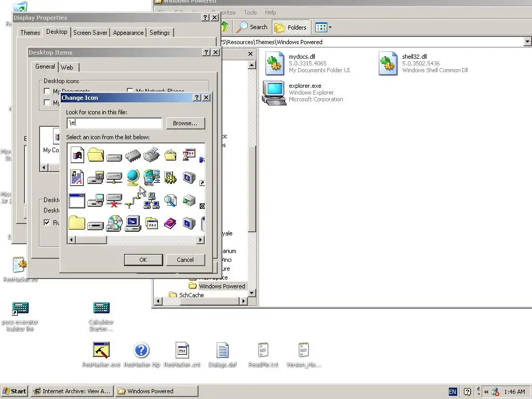The width and height of the screenshot is (532, 399).
Task: Toggle the My Documents desktop icon checkbox
Action: point(47,91)
